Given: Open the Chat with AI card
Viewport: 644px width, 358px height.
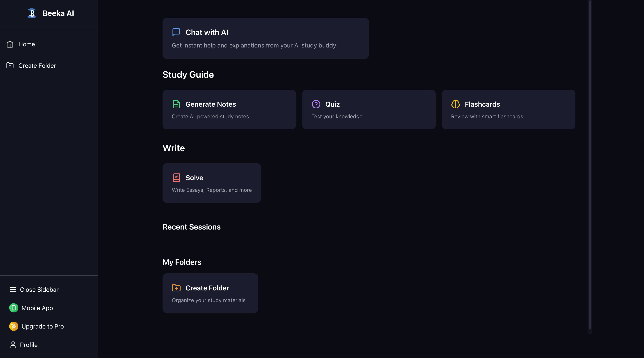Looking at the screenshot, I should coord(265,38).
